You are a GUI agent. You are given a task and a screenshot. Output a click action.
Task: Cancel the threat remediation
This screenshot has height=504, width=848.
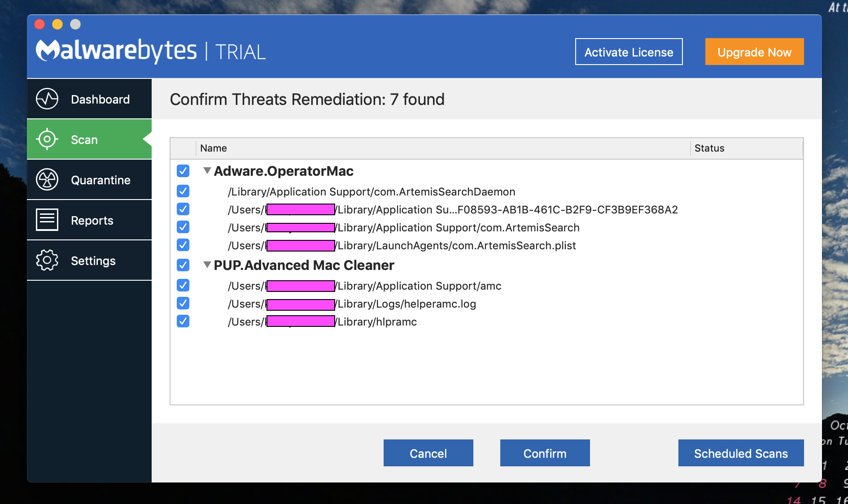click(x=428, y=453)
